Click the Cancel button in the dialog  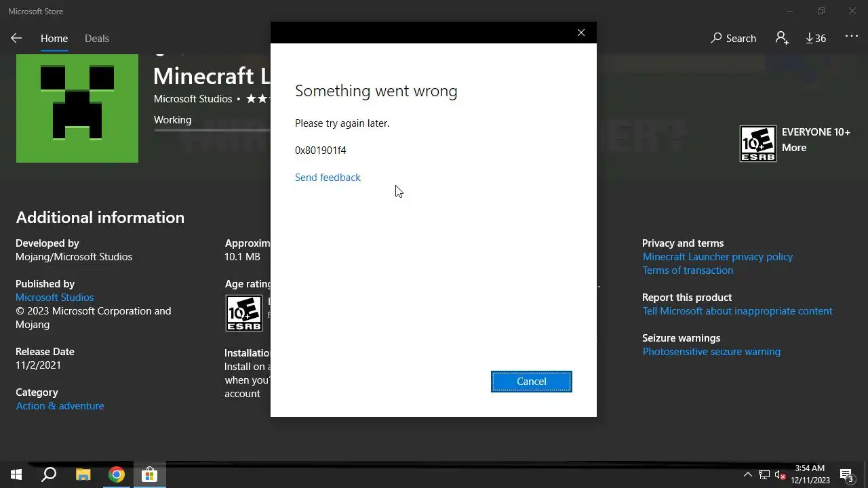point(532,382)
